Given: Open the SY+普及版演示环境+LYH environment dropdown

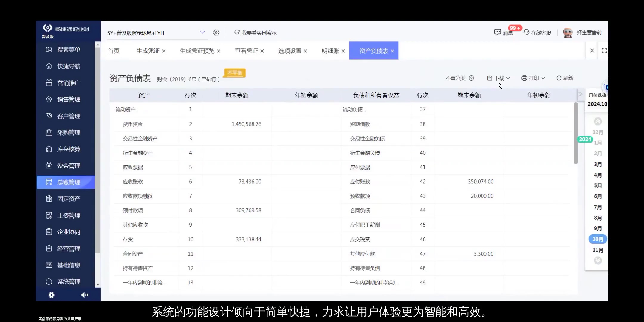Looking at the screenshot, I should pos(155,33).
